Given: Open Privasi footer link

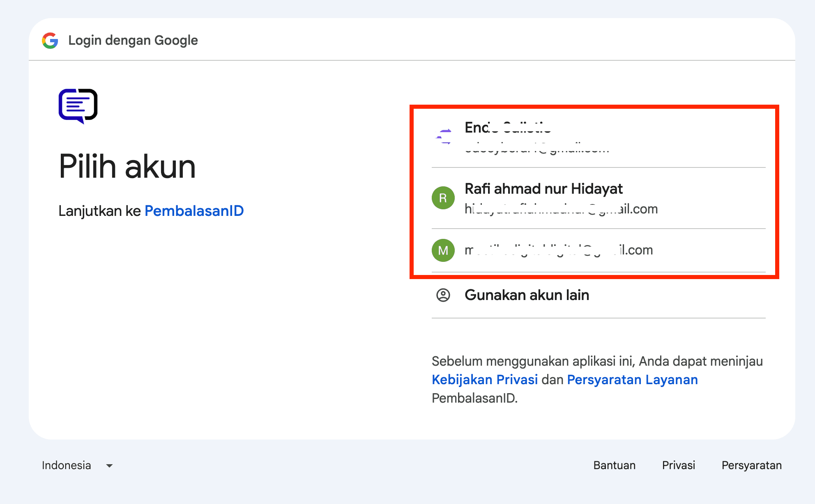Looking at the screenshot, I should tap(679, 465).
